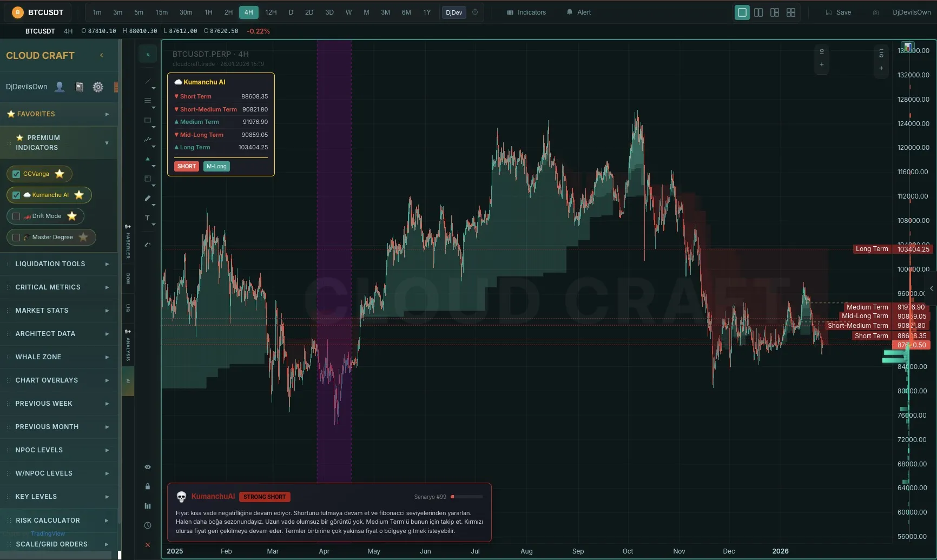
Task: Expand the Architect Data section
Action: click(59, 334)
